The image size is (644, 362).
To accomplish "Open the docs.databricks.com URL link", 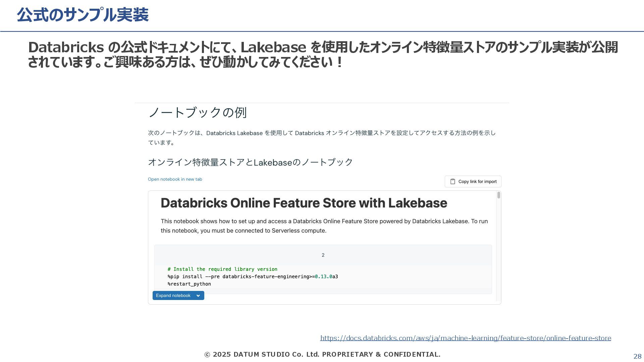I will pyautogui.click(x=465, y=338).
